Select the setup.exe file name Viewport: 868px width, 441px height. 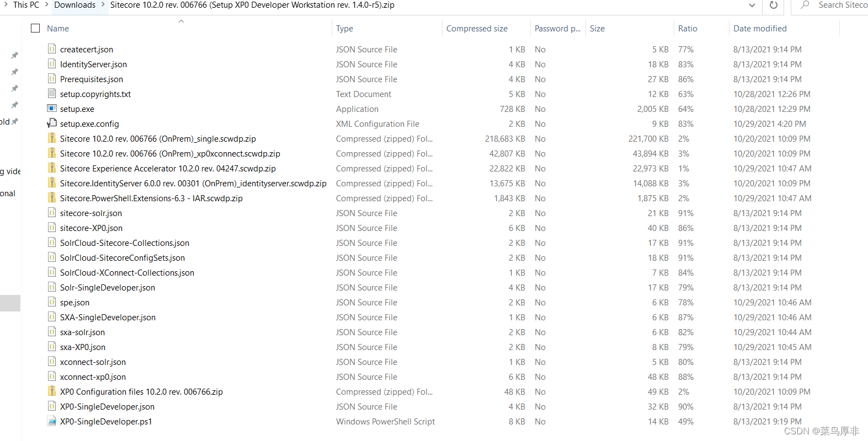pyautogui.click(x=77, y=109)
